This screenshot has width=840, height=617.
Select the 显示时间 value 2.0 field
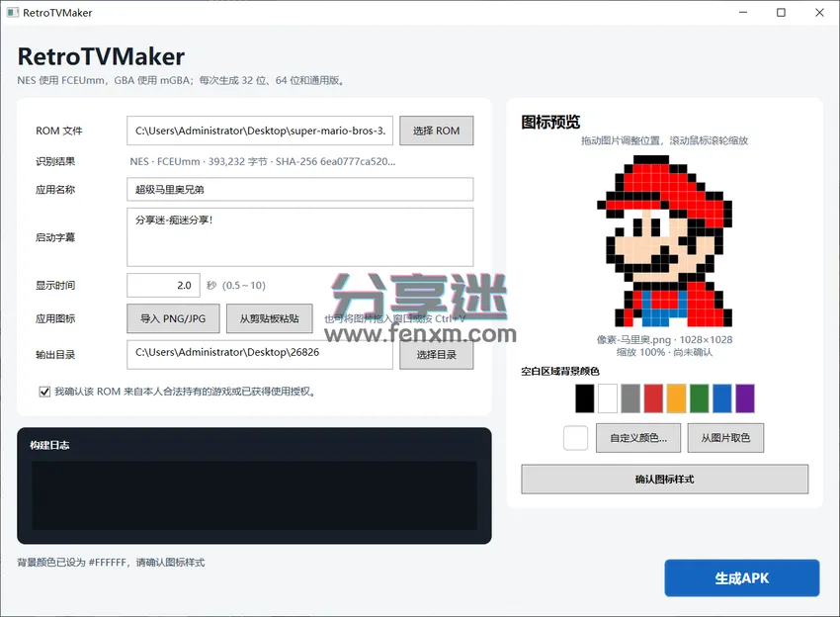163,285
